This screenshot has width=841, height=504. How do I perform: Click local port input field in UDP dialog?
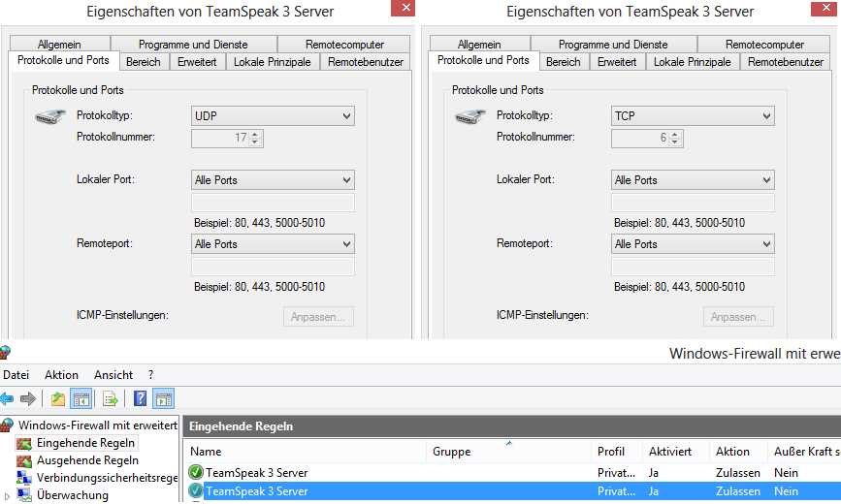(x=273, y=203)
